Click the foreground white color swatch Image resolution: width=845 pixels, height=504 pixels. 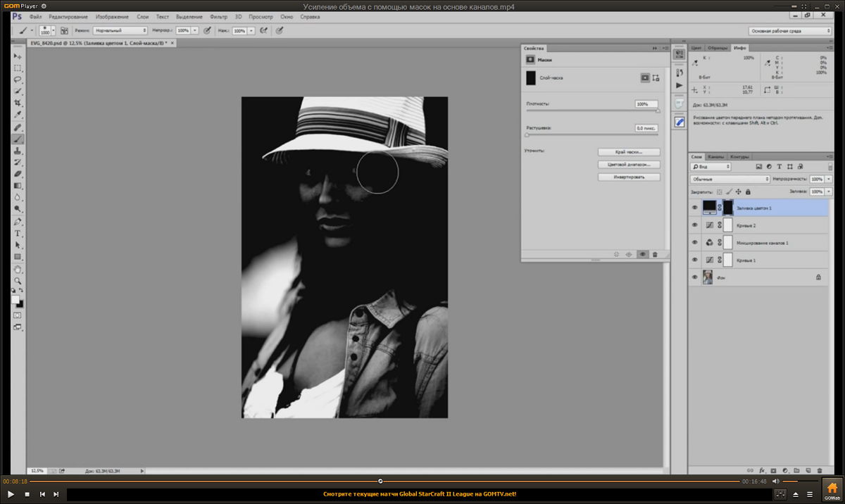tap(15, 299)
